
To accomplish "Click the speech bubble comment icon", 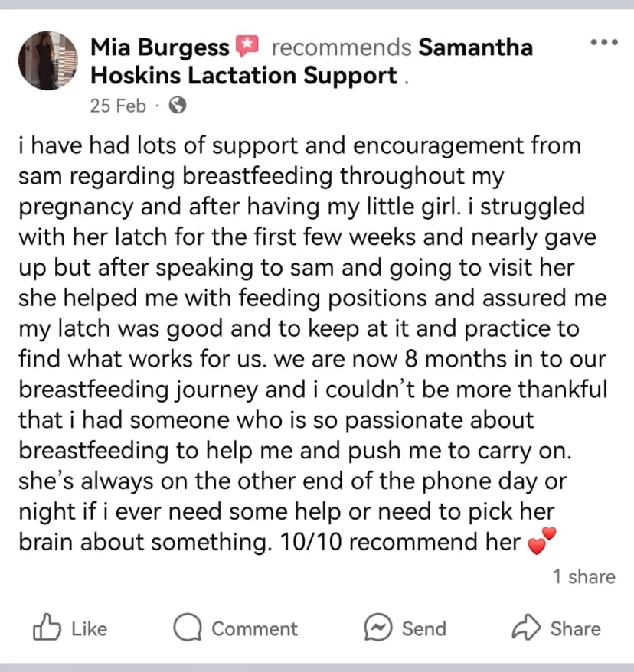I will click(x=188, y=627).
